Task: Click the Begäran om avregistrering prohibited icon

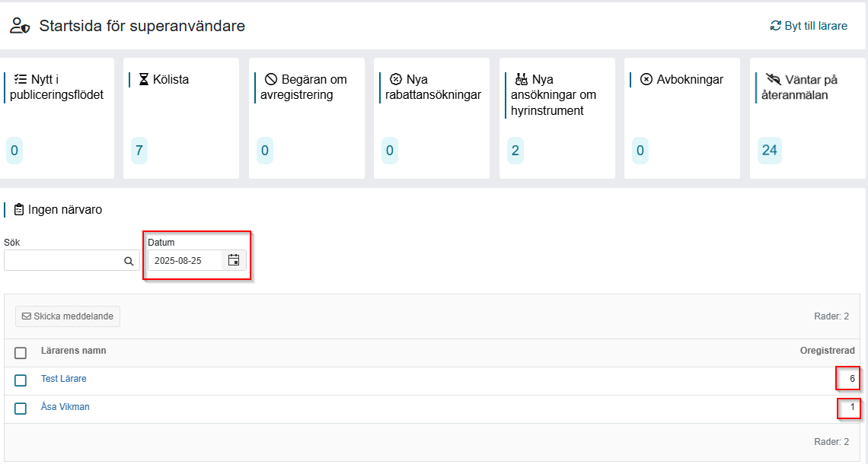Action: (270, 79)
